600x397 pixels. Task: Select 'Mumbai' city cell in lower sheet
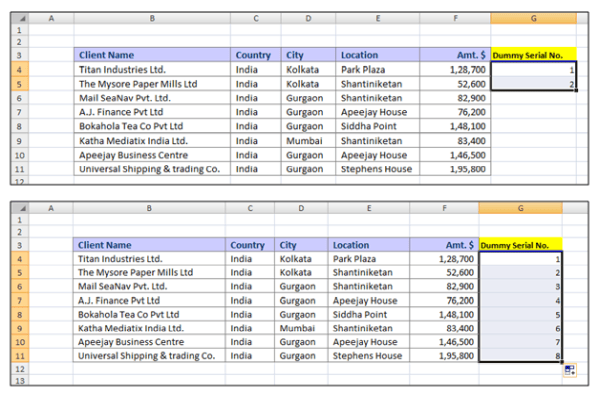tap(301, 328)
